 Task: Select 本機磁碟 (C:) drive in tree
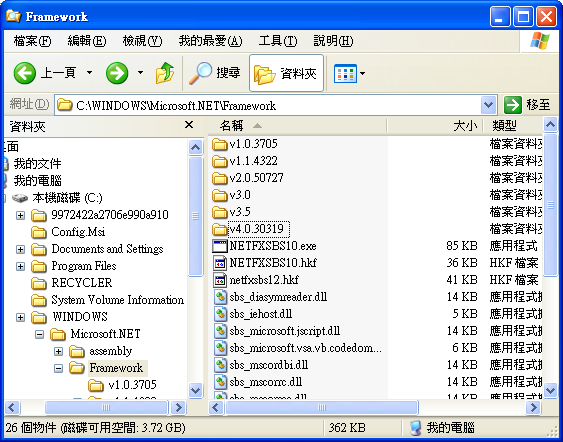point(67,198)
